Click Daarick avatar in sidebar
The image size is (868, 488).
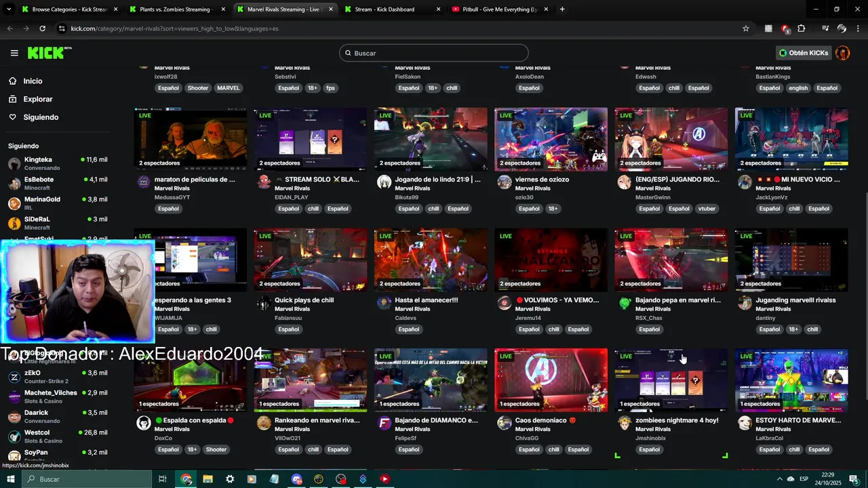(x=14, y=417)
